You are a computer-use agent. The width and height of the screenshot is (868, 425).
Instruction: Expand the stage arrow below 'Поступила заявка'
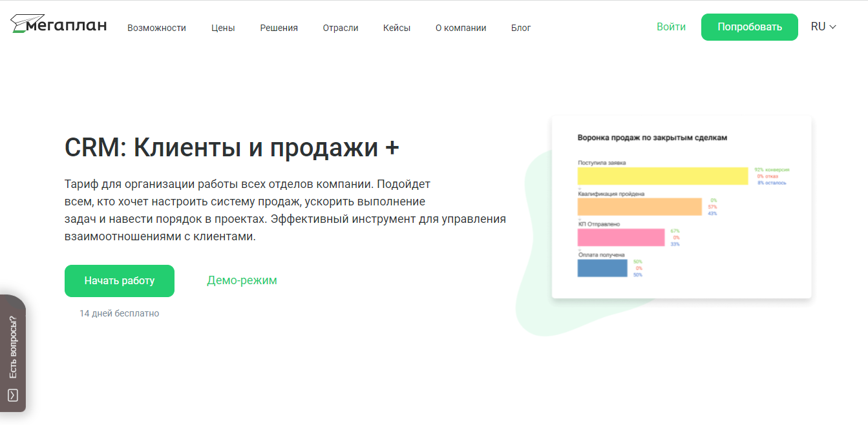[580, 188]
